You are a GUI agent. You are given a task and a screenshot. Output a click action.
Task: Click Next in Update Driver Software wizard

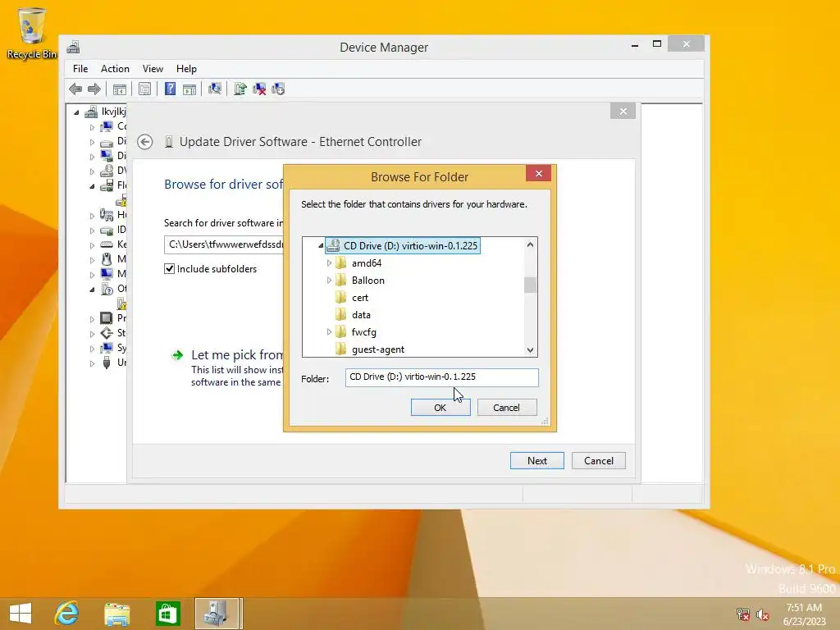click(536, 461)
